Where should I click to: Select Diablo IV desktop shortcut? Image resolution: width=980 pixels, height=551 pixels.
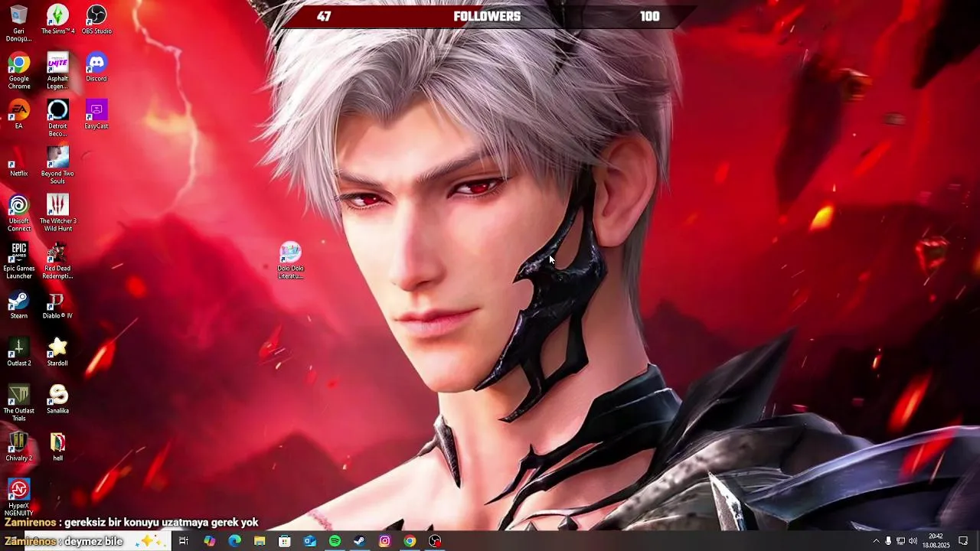(x=57, y=305)
